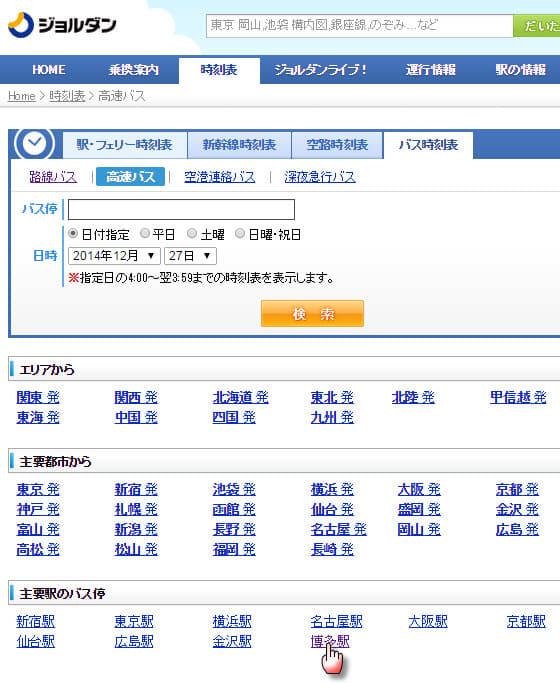Image resolution: width=560 pixels, height=683 pixels.
Task: Open 東京 発 city link
Action: pos(38,490)
